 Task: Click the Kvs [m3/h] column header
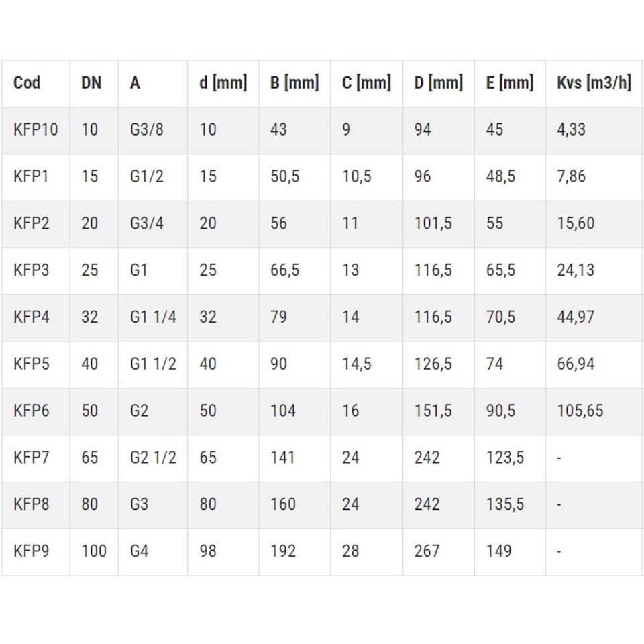[594, 83]
